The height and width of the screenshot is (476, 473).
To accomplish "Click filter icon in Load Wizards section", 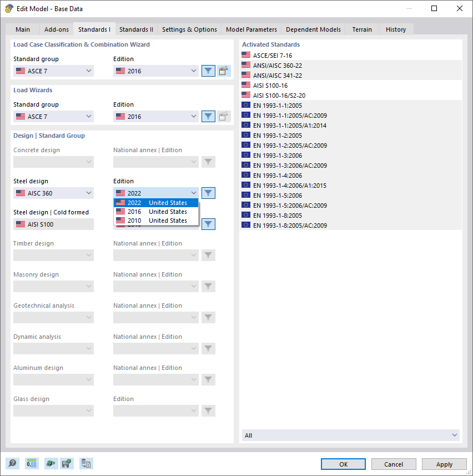I will (x=208, y=117).
